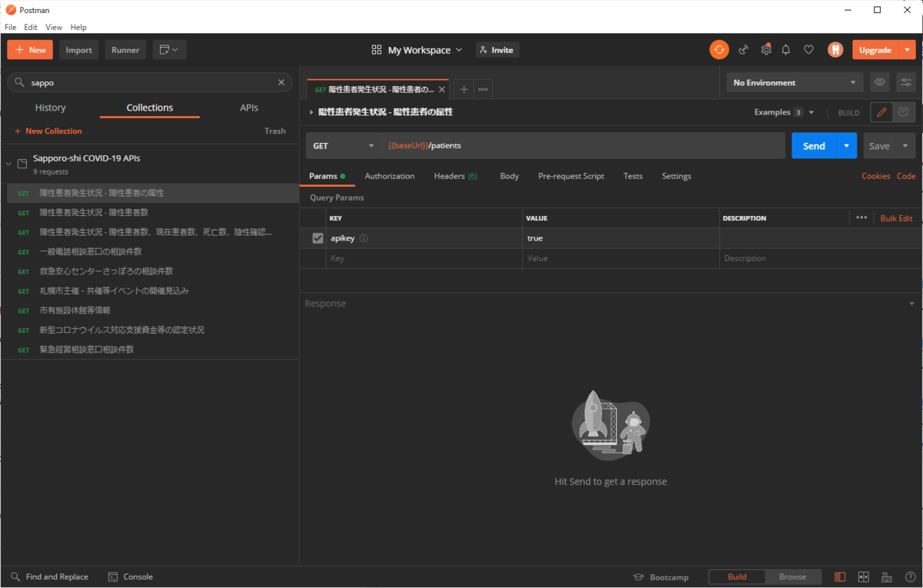This screenshot has height=588, width=923.
Task: Open the notifications bell
Action: tap(786, 50)
